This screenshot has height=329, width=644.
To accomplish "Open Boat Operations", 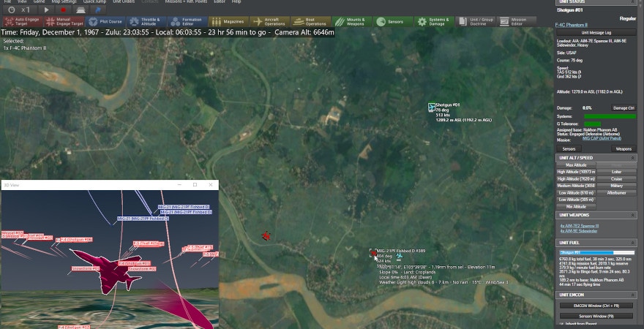I will (310, 21).
